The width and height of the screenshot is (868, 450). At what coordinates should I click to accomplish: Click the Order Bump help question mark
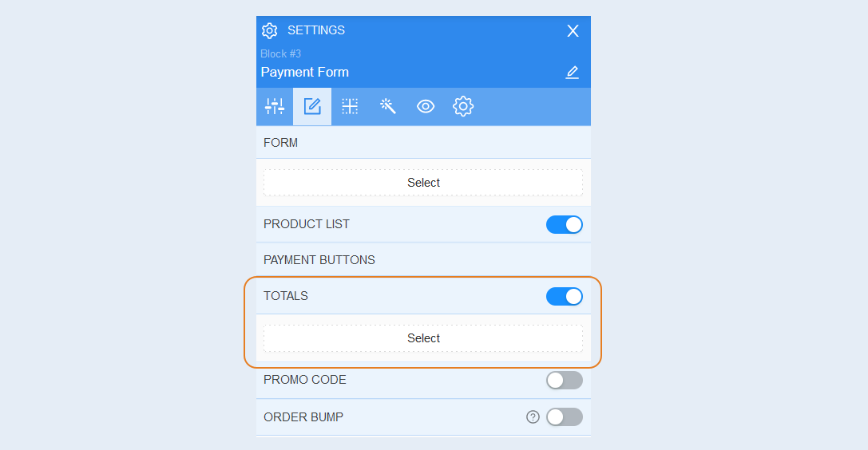[x=533, y=416]
